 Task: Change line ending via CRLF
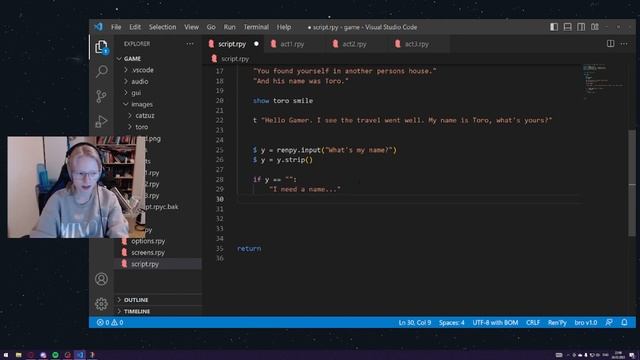(x=533, y=322)
